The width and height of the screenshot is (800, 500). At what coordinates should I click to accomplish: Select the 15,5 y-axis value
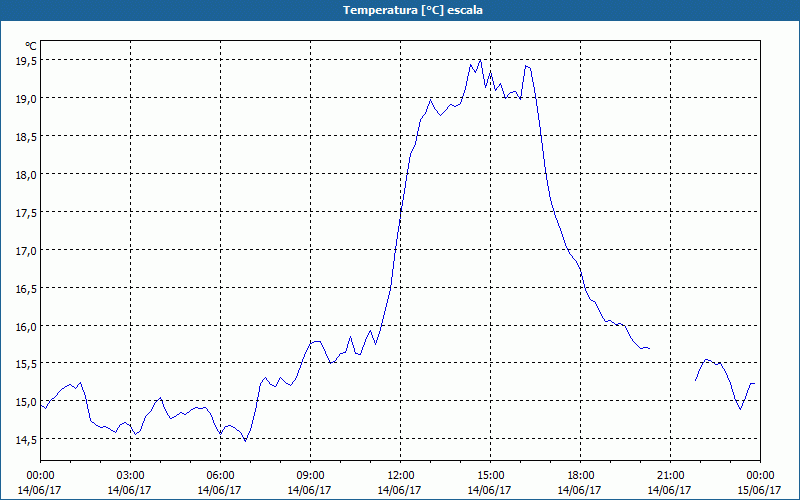click(x=26, y=364)
